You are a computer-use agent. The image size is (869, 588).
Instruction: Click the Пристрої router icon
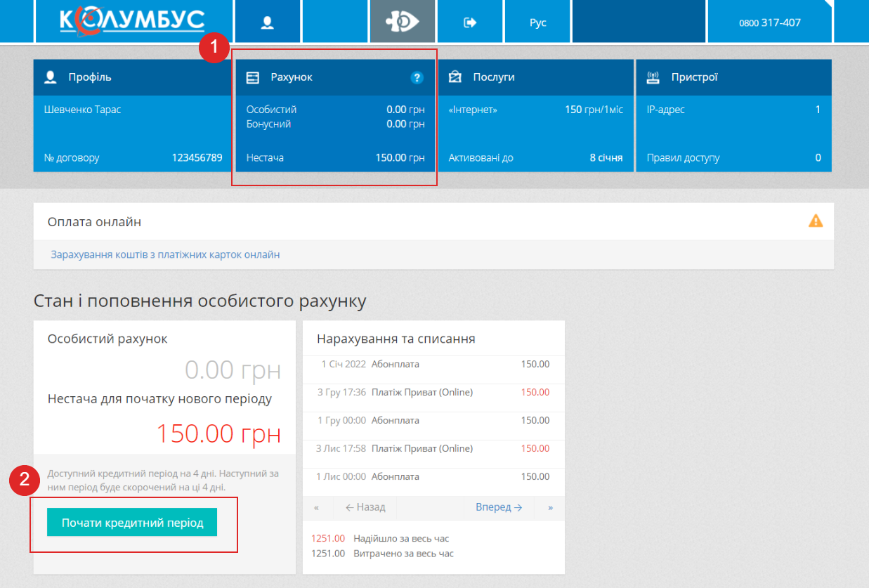pyautogui.click(x=653, y=77)
